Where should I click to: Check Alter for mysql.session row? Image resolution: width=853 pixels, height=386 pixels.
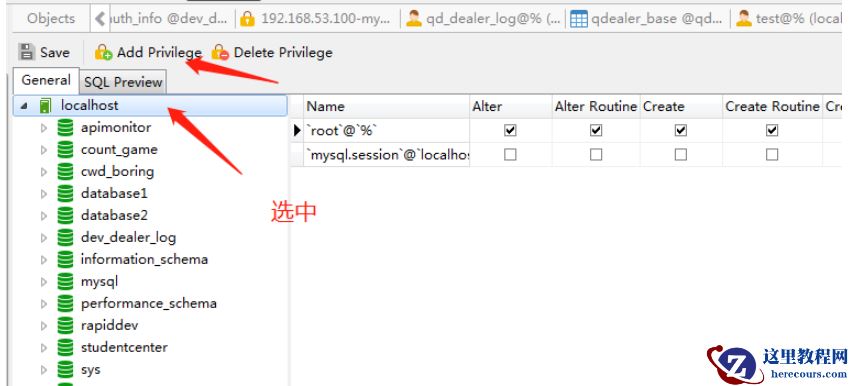510,155
